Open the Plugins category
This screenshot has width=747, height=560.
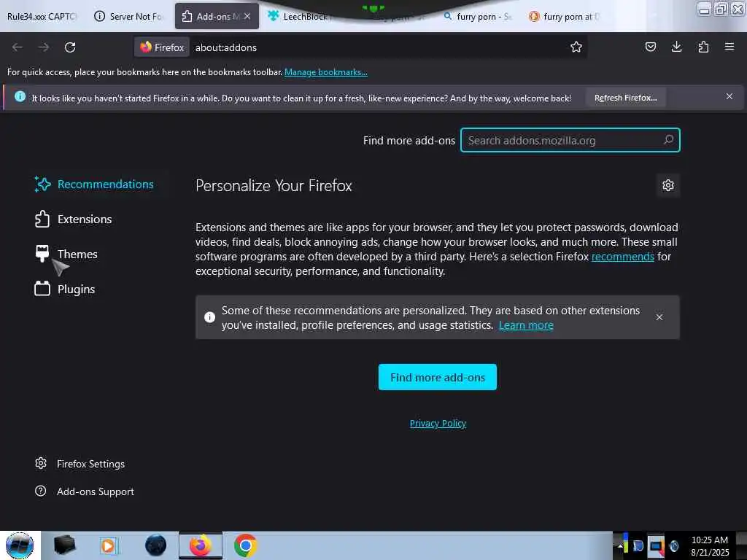(65, 289)
